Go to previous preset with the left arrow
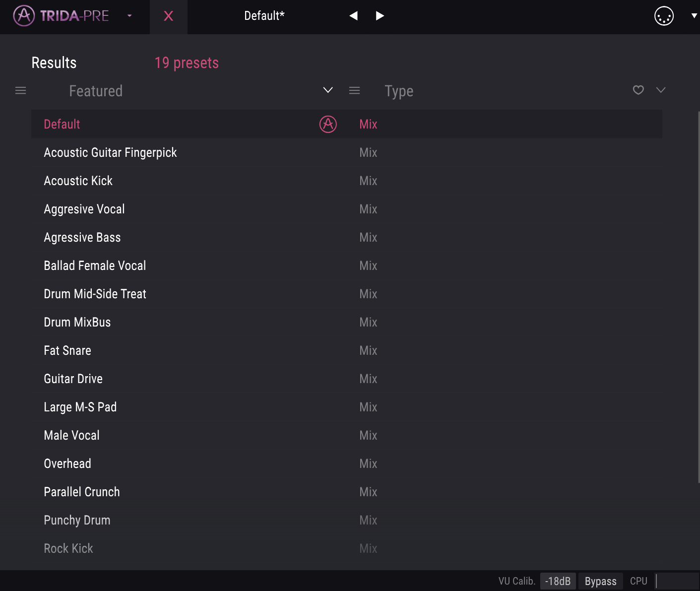The height and width of the screenshot is (591, 700). pos(353,15)
